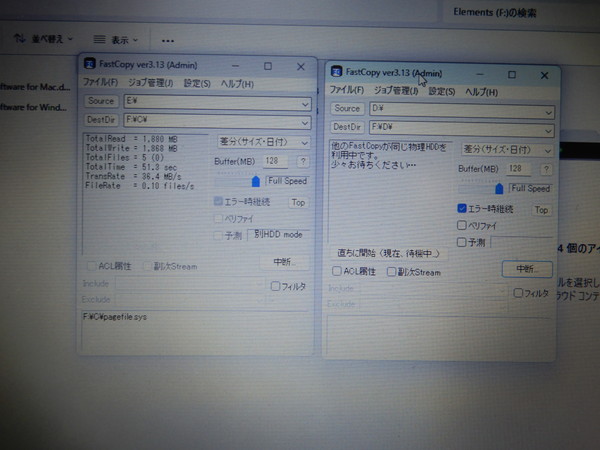Click the FastCopy icon in the left window title bar
Screen dimensions: 600x450
coord(89,65)
